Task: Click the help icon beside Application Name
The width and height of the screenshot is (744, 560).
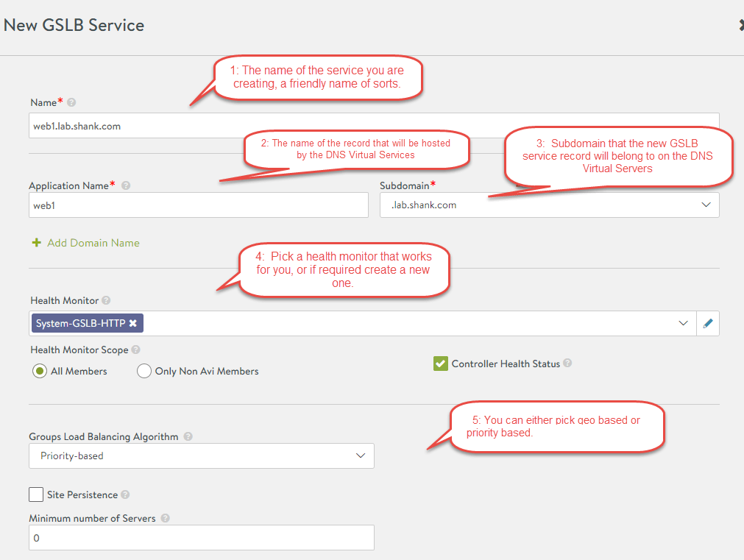Action: pyautogui.click(x=126, y=185)
